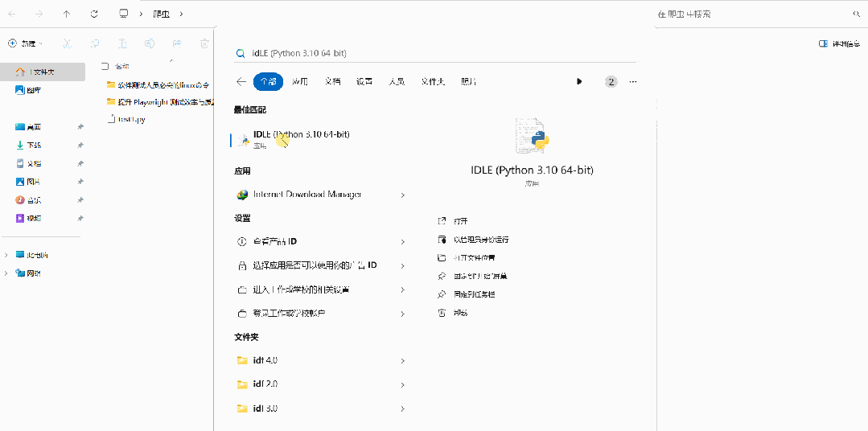Click the monitor icon in address bar
The image size is (868, 431).
(124, 14)
